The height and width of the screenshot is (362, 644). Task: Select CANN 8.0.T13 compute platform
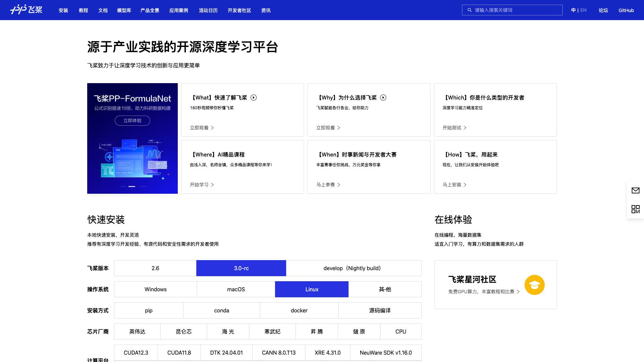pos(279,353)
